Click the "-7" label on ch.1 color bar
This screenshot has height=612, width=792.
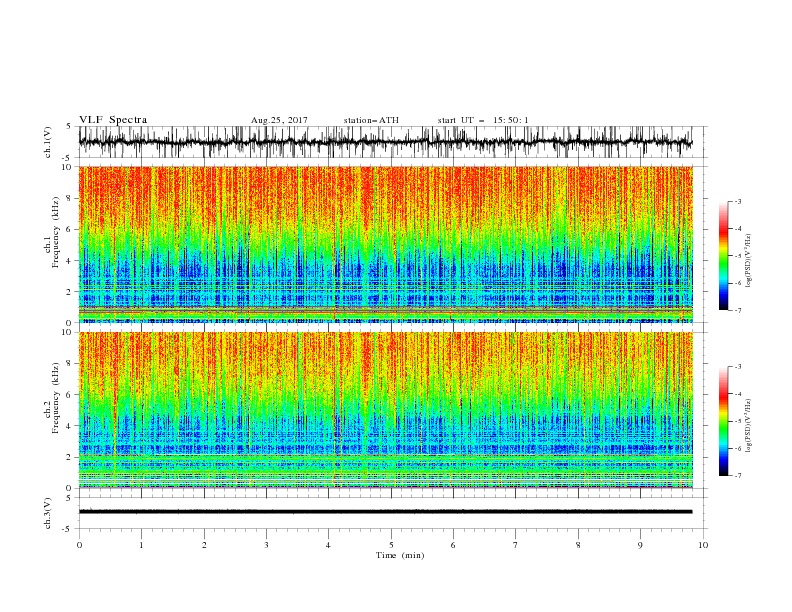tap(738, 310)
